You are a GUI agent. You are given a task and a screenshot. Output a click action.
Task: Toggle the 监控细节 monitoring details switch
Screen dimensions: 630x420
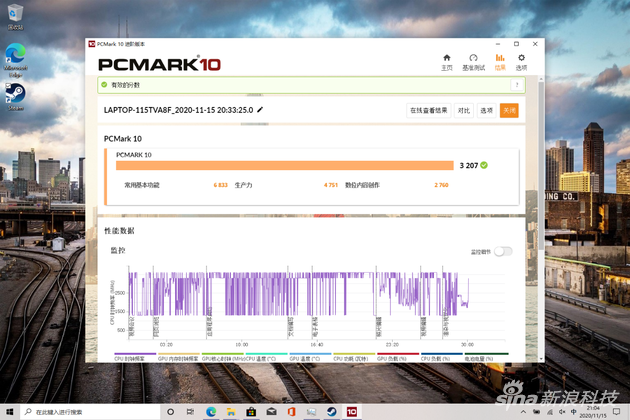(502, 251)
